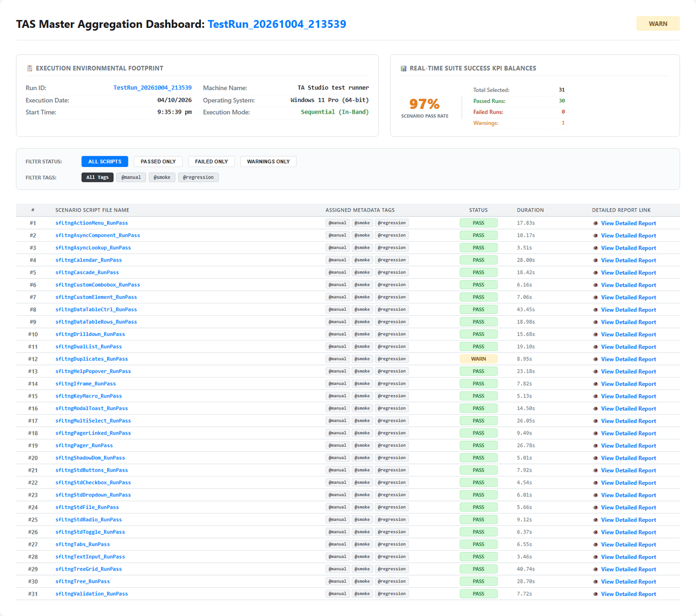Click the PASS status for sfLtngTreeGrid_RunPass
This screenshot has width=696, height=616.
tap(478, 569)
